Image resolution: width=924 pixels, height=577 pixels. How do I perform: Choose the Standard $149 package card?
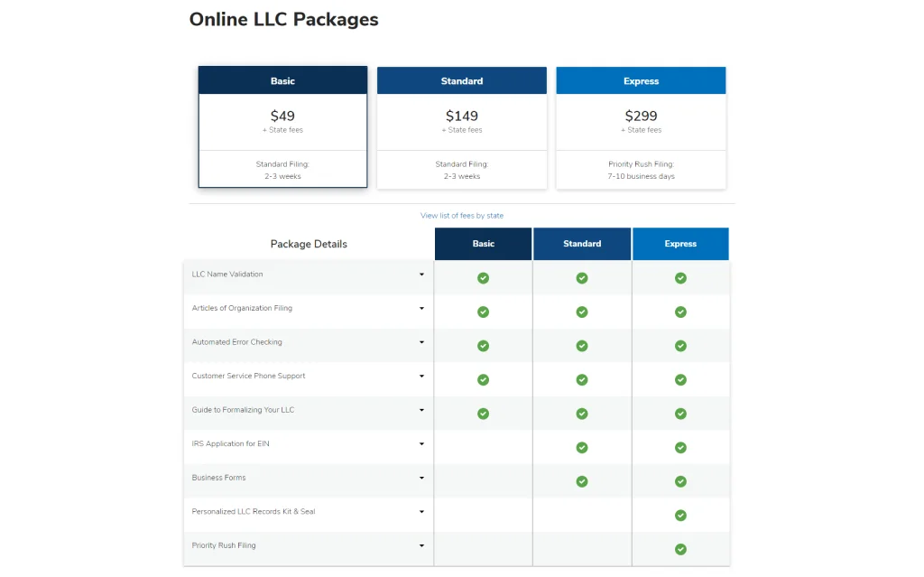pyautogui.click(x=461, y=126)
